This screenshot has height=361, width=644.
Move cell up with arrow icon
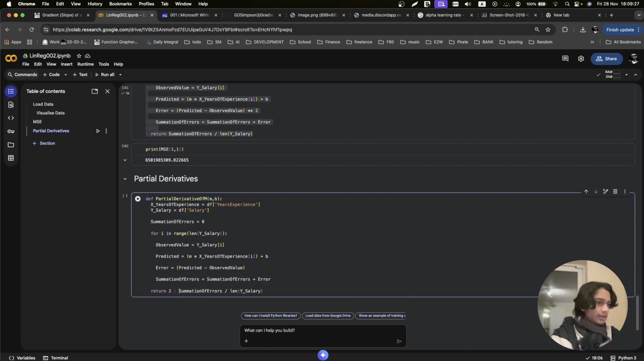tap(586, 192)
